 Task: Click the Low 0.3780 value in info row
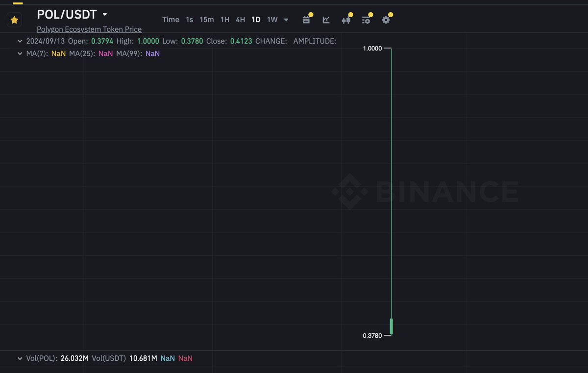point(192,41)
